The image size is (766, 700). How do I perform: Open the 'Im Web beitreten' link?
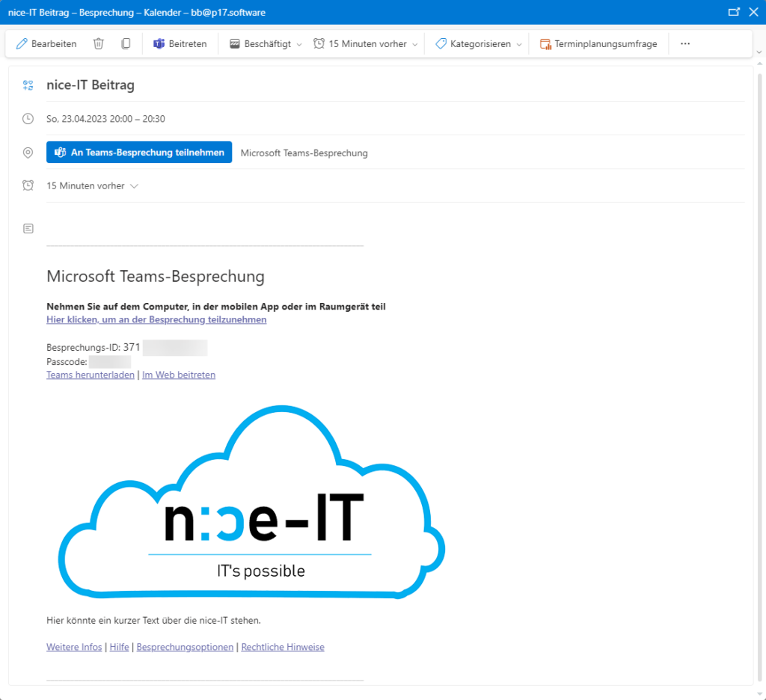click(x=179, y=375)
